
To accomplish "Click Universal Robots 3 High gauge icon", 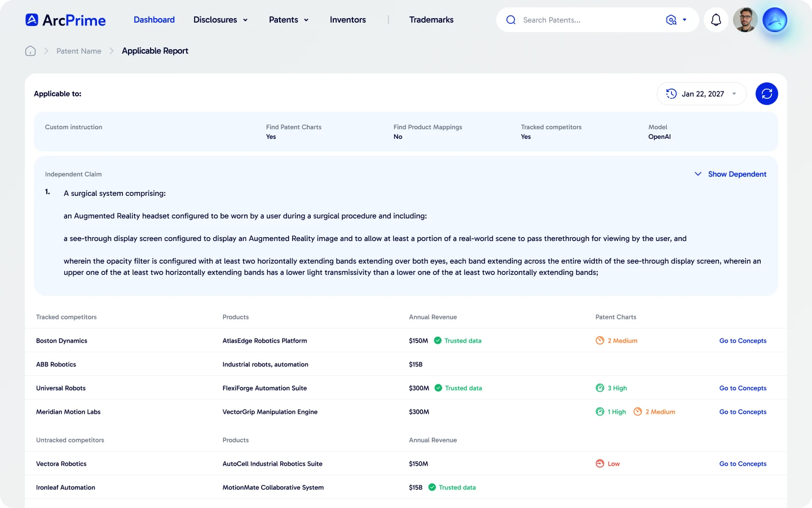I will (600, 388).
